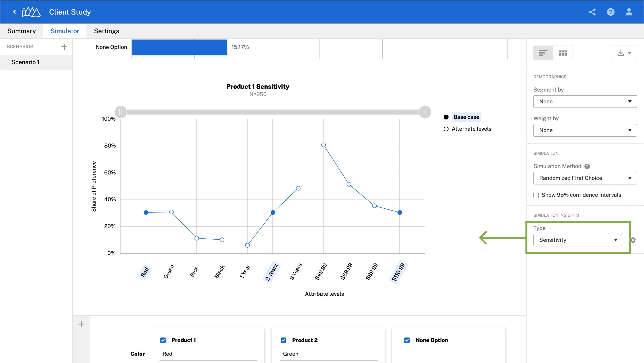Expand the Simulation Method dropdown
This screenshot has height=363, width=644.
(x=585, y=178)
